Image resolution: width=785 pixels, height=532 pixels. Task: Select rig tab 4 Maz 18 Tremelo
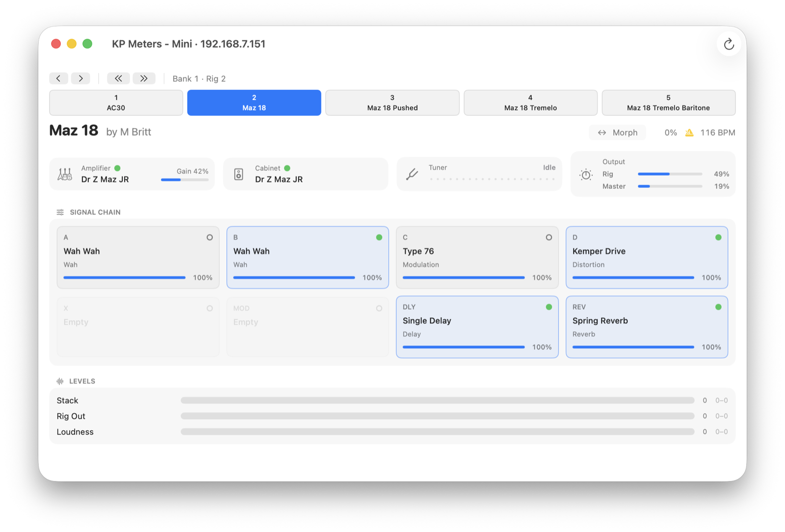tap(530, 103)
